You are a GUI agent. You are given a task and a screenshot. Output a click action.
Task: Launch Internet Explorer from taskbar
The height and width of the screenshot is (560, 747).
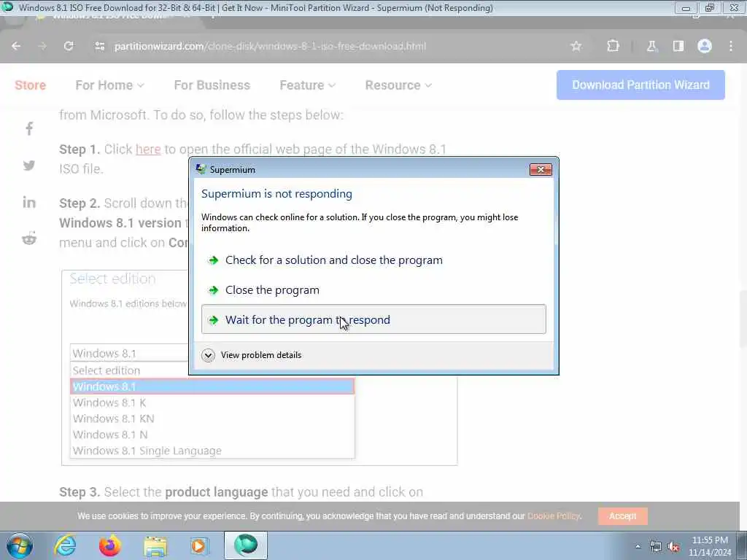(x=65, y=545)
